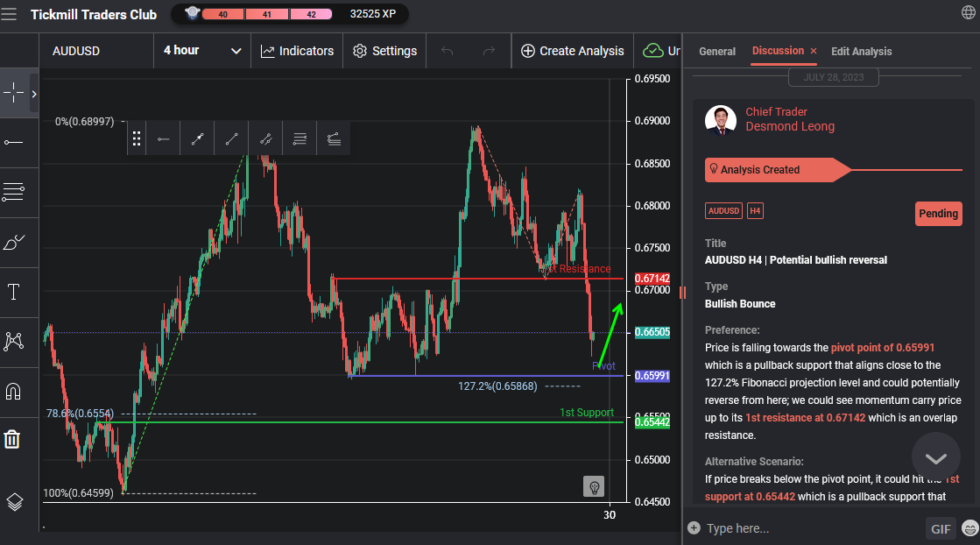Click the JULY 28, 2023 date badge

833,77
